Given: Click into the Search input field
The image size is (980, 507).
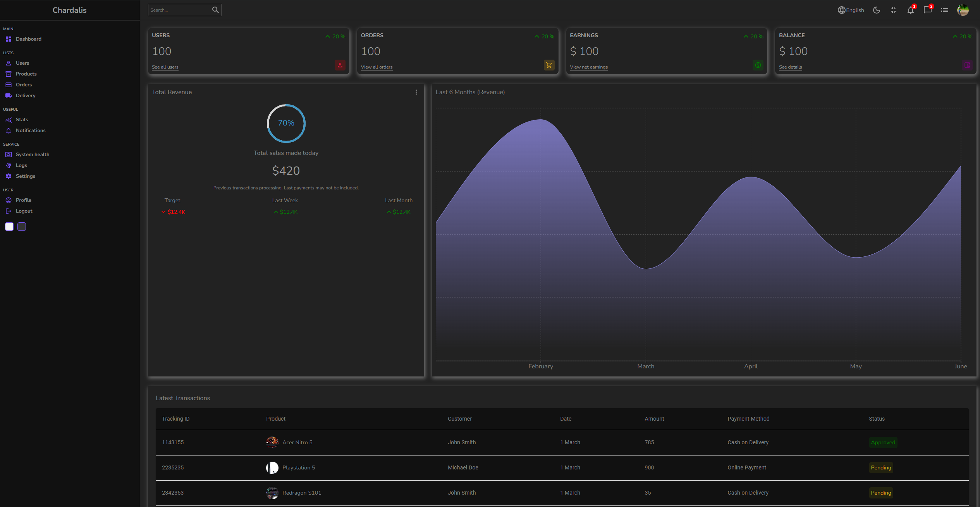Looking at the screenshot, I should (179, 10).
